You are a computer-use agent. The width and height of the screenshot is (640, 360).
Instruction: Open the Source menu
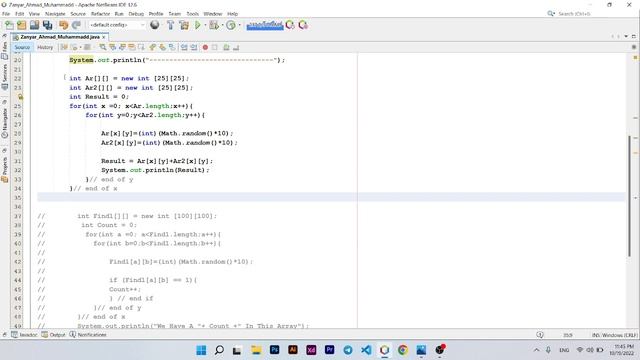[x=78, y=14]
